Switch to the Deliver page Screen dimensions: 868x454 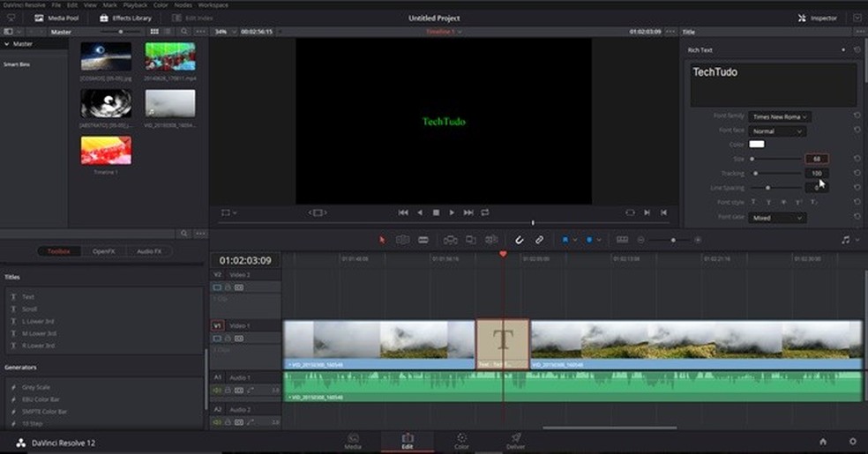515,442
